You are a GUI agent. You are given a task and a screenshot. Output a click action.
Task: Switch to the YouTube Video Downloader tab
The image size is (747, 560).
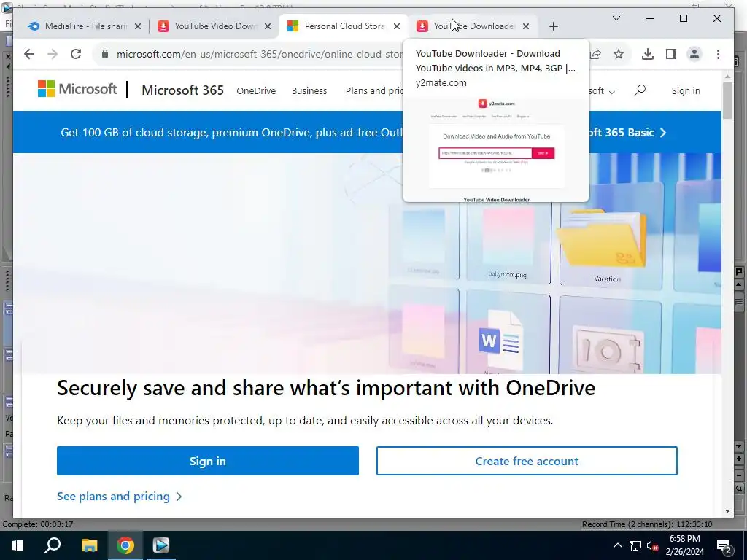click(x=214, y=26)
